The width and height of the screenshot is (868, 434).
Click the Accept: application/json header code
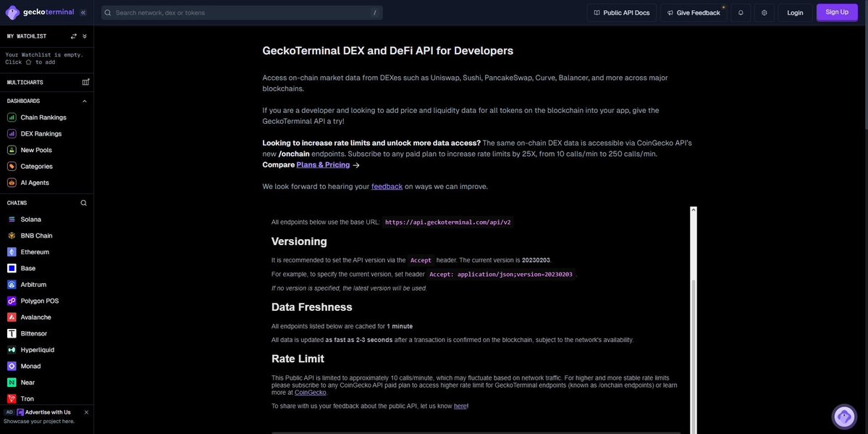[x=501, y=275]
